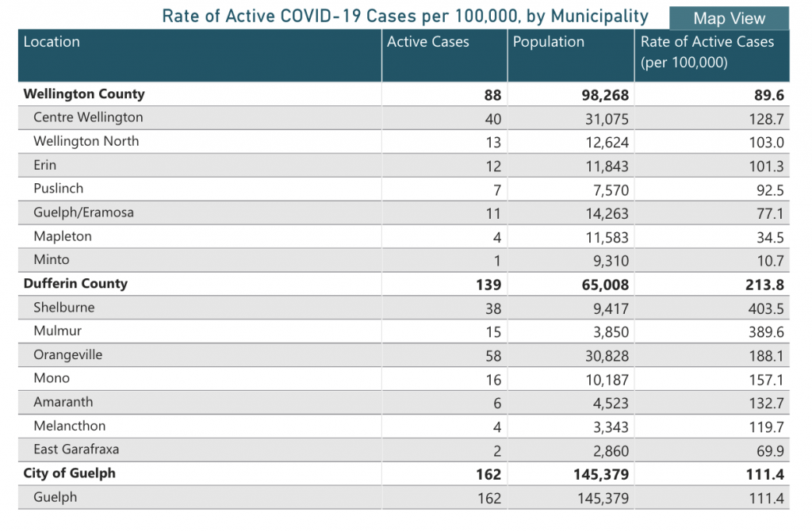Click the table title about COVID-19 rates
This screenshot has width=812, height=532.
[405, 17]
